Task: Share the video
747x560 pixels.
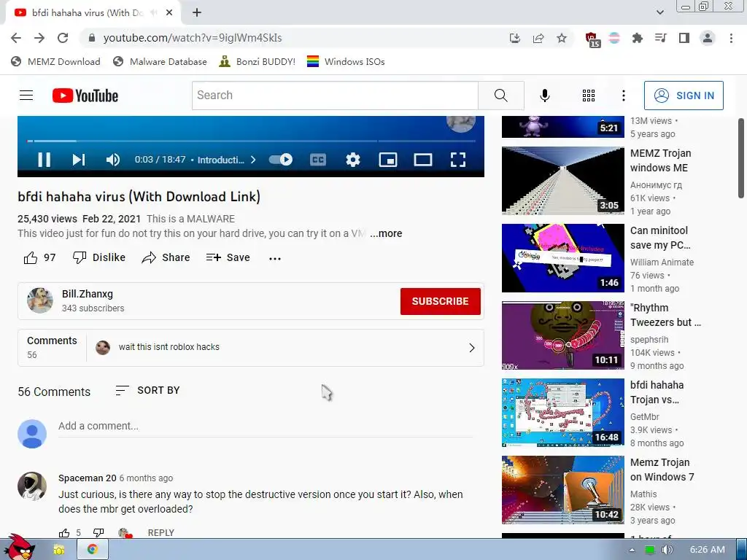Action: [x=166, y=257]
